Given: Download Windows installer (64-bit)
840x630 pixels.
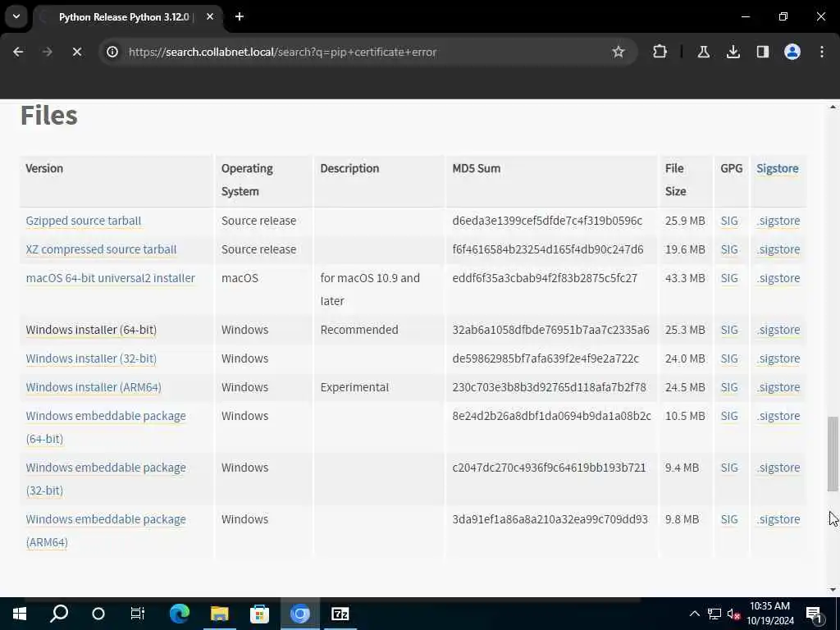Looking at the screenshot, I should coord(91,330).
